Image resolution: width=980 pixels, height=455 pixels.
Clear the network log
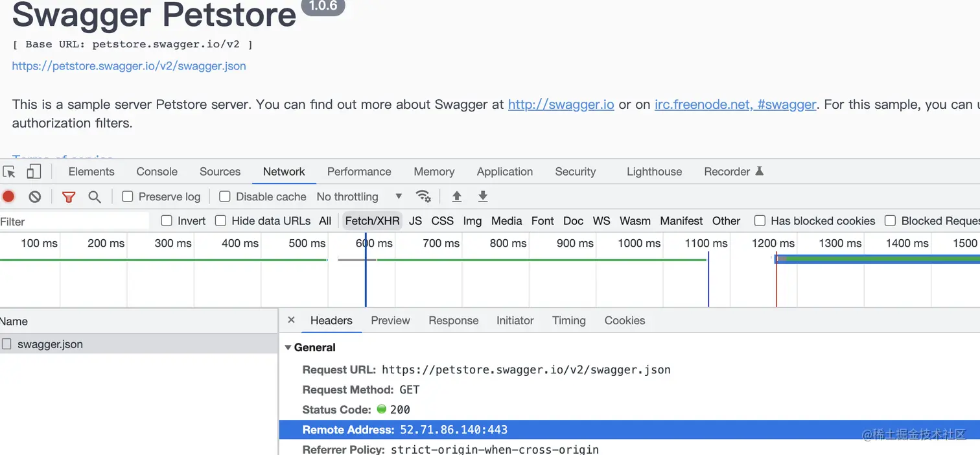35,196
